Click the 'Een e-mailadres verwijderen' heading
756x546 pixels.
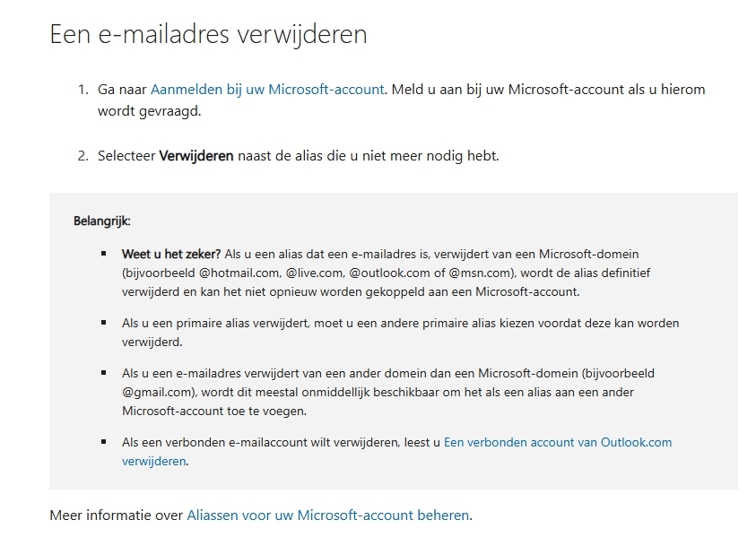pos(208,34)
